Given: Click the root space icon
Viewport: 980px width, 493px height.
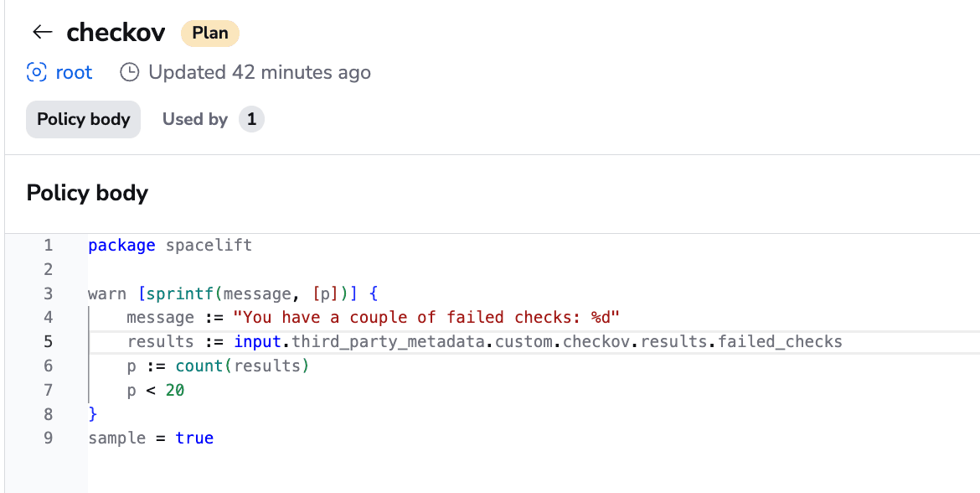Looking at the screenshot, I should (36, 73).
